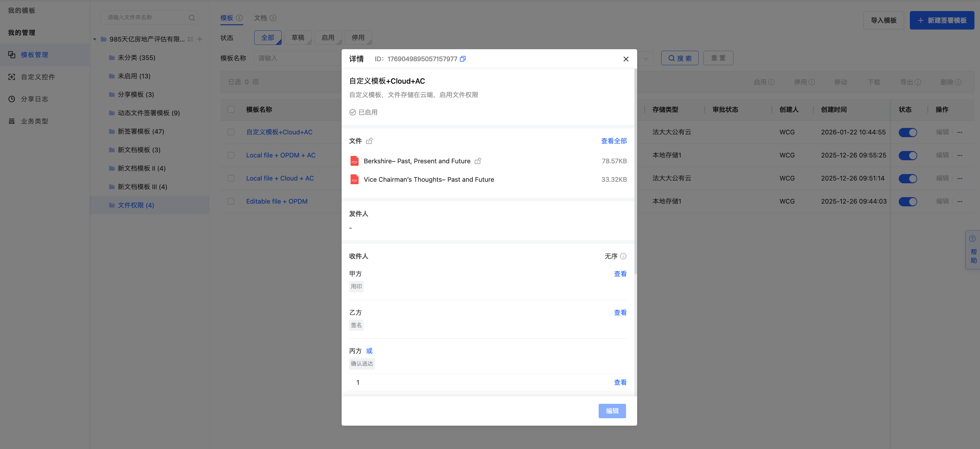Screen dimensions: 980x449
Task: Check the select-all checkbox in table header
Action: pos(231,109)
